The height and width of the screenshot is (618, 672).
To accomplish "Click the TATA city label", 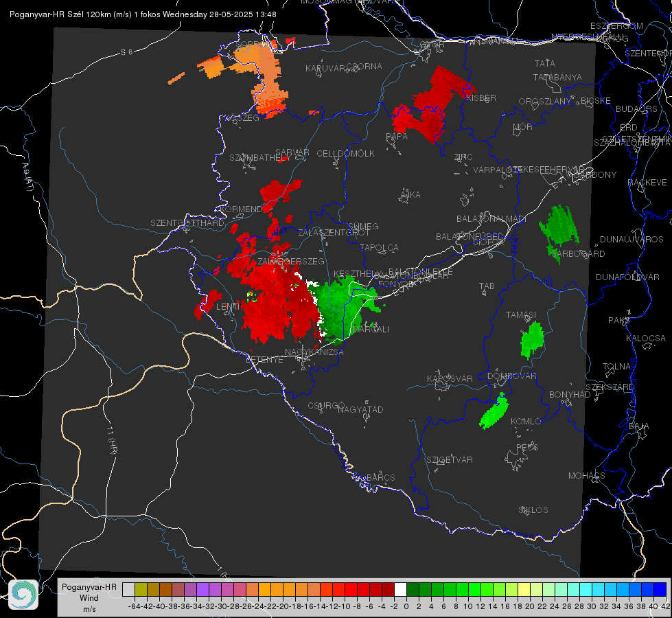I will [x=545, y=63].
